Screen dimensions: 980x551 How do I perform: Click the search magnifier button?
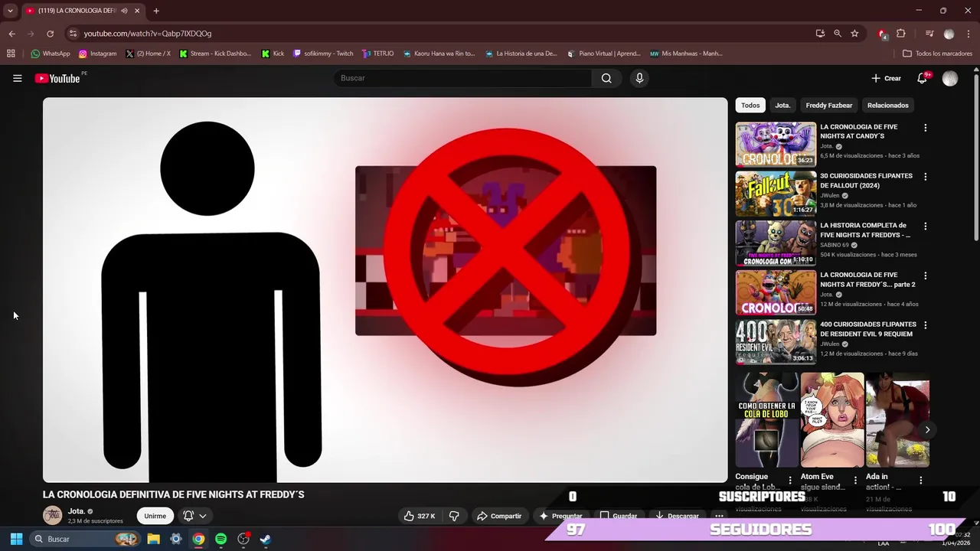pyautogui.click(x=606, y=78)
